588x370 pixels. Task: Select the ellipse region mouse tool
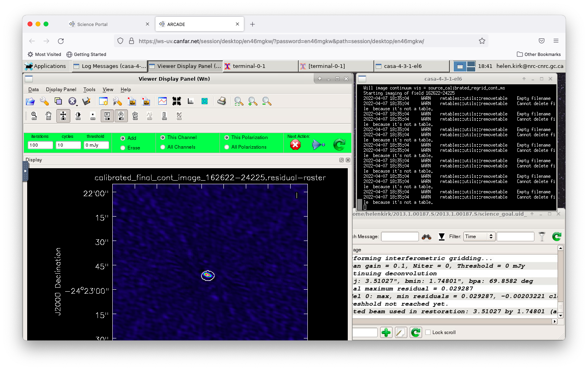(x=121, y=116)
